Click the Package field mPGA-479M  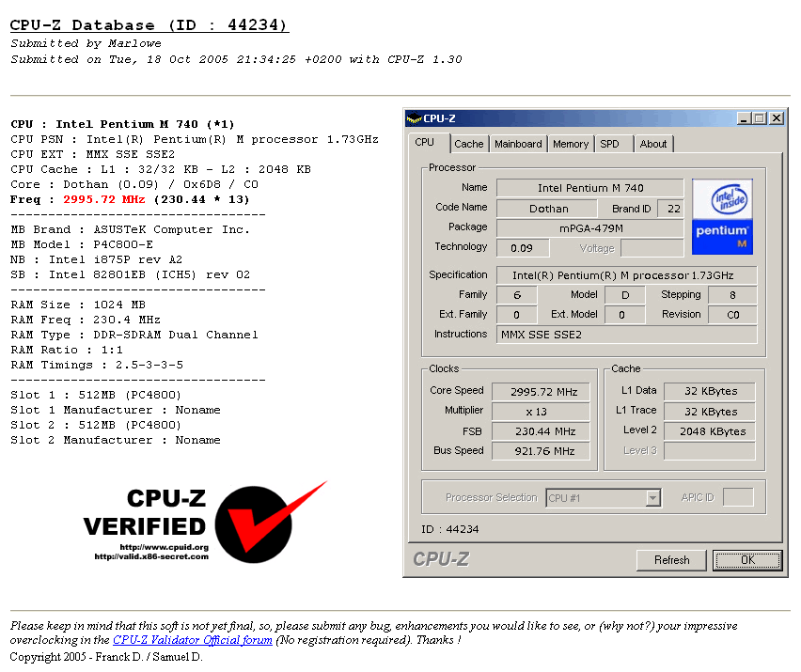click(x=590, y=228)
